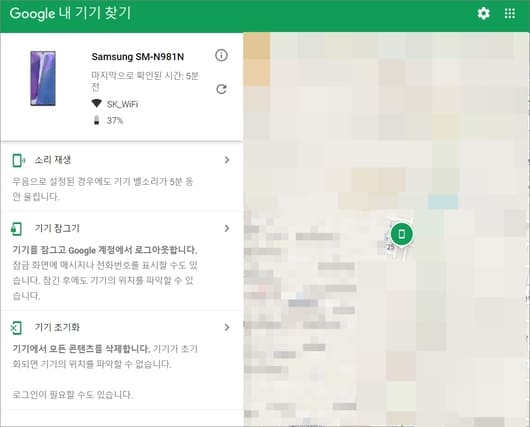Click the green device marker on the map
This screenshot has width=530, height=427.
coord(402,234)
